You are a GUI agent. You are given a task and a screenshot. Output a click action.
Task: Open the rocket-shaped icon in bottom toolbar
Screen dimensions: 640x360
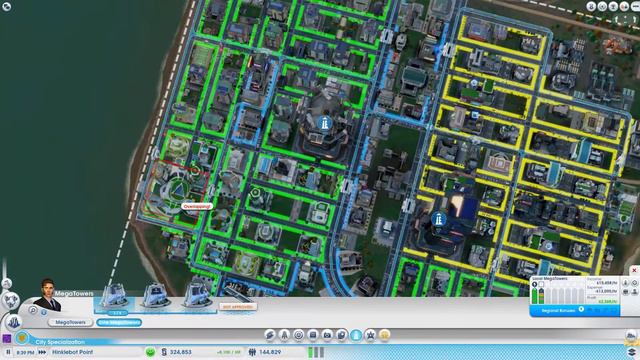(284, 335)
